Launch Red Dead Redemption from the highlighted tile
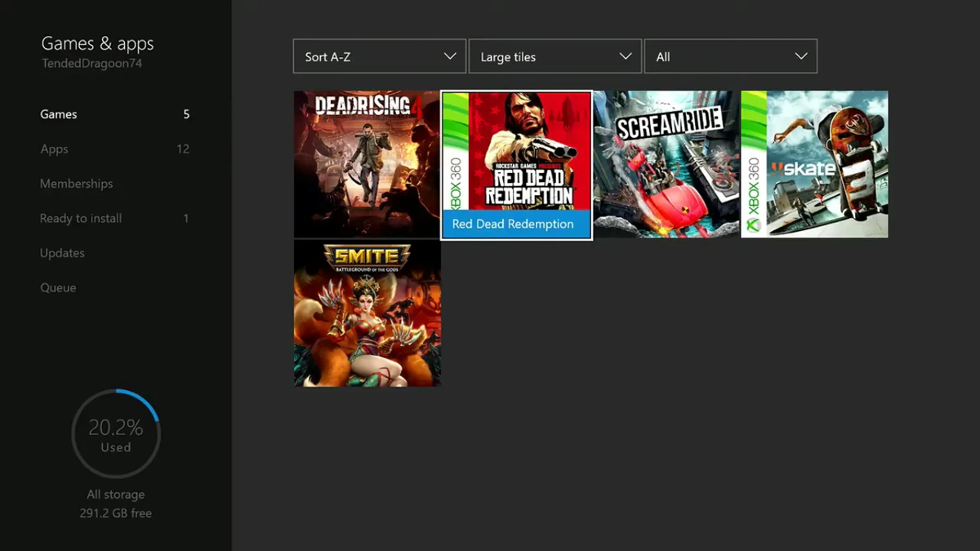The height and width of the screenshot is (551, 980). click(x=516, y=165)
